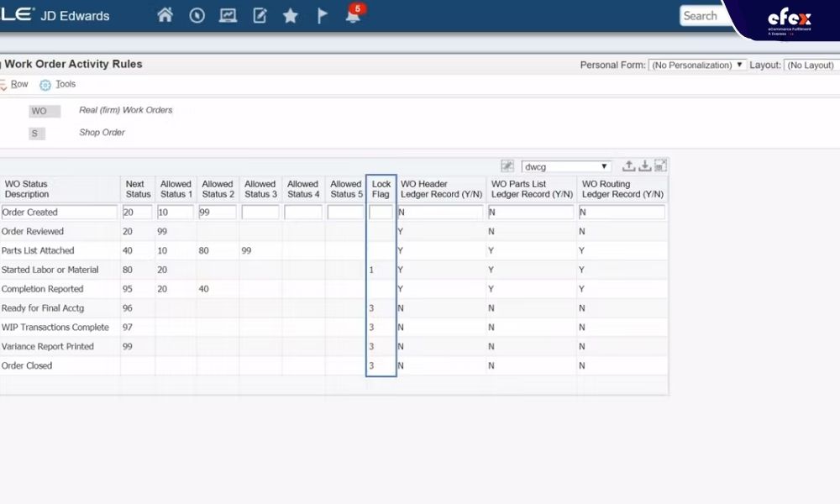
Task: Click WO Header Ledger Record column header
Action: pos(442,189)
